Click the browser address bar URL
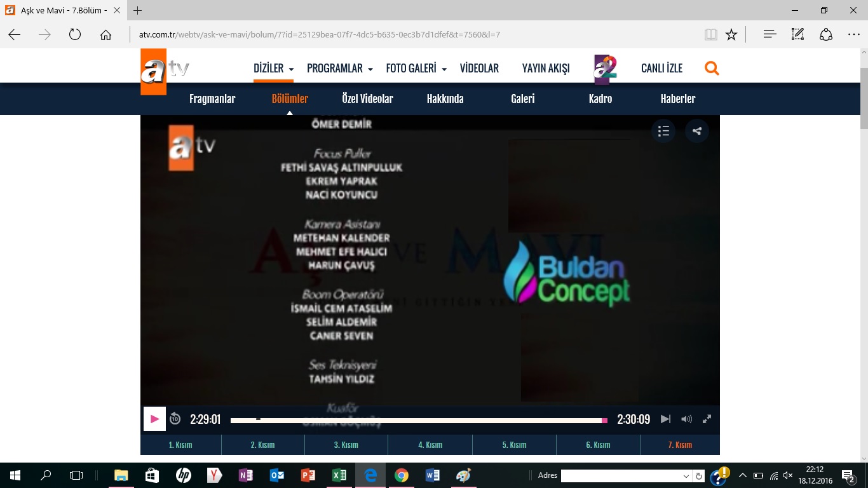 coord(320,34)
